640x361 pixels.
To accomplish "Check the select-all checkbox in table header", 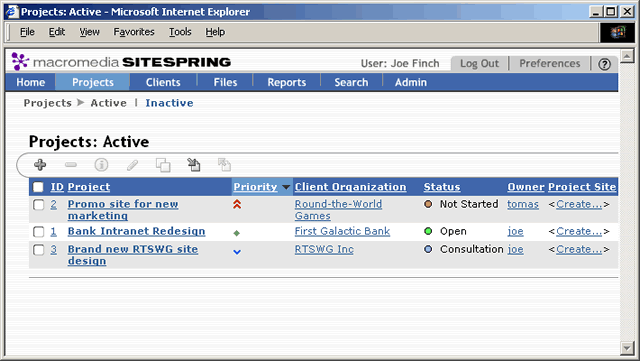I will [38, 187].
